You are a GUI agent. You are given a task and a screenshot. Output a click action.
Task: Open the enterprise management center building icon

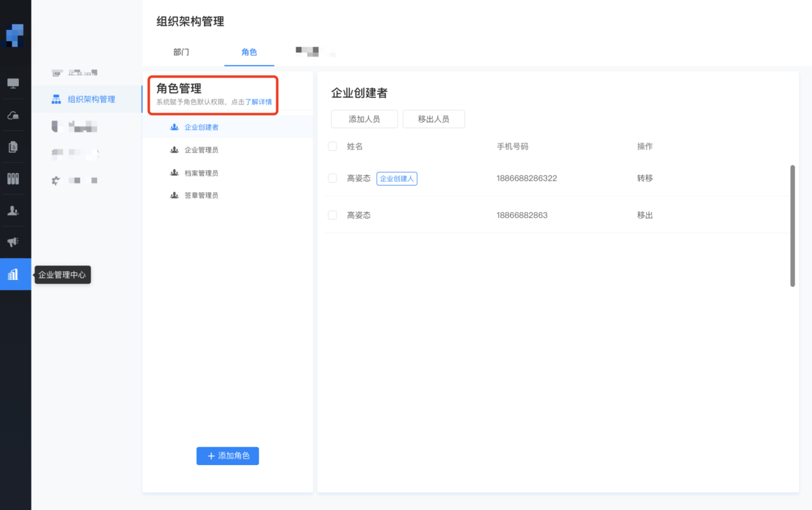pos(13,274)
